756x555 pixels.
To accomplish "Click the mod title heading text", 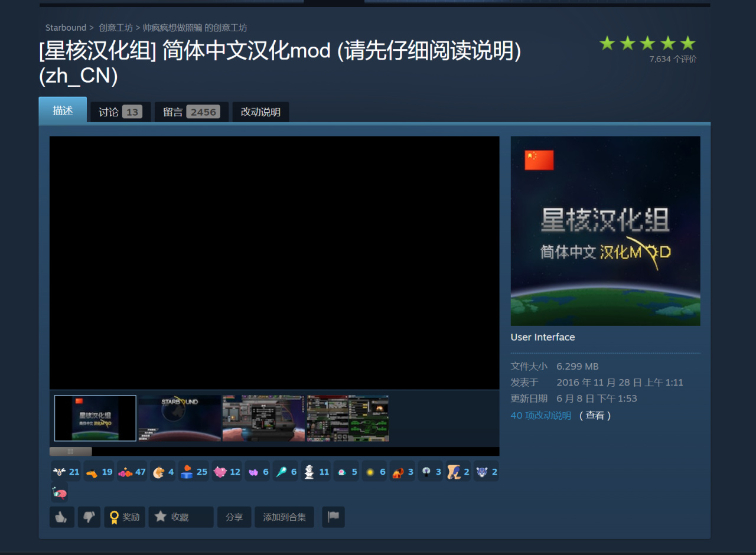I will [x=280, y=63].
